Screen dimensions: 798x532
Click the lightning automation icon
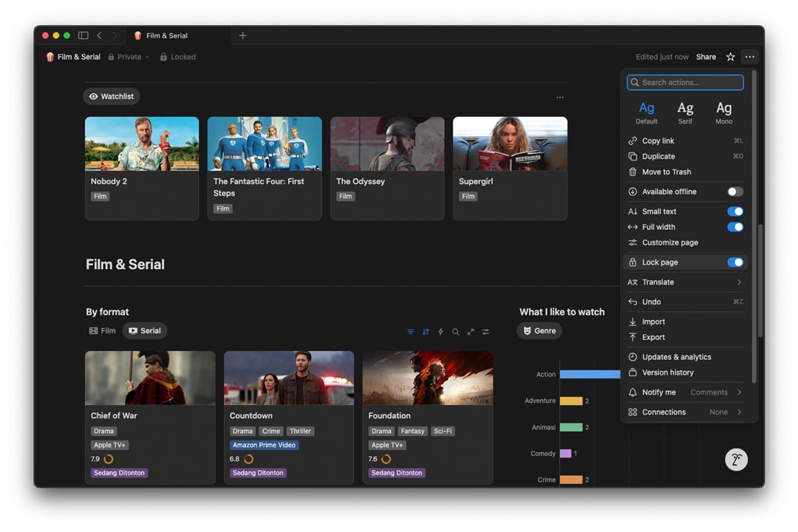tap(440, 332)
